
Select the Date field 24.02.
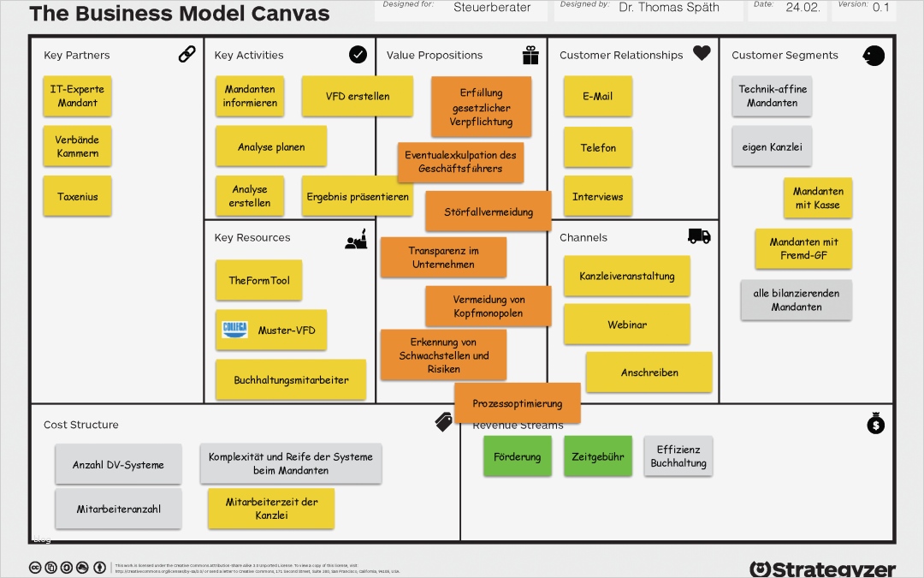click(x=787, y=9)
